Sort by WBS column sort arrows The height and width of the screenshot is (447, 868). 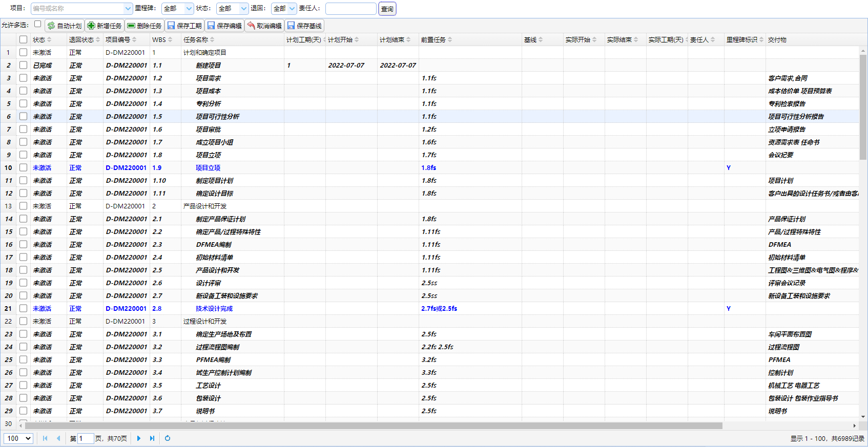pos(170,40)
